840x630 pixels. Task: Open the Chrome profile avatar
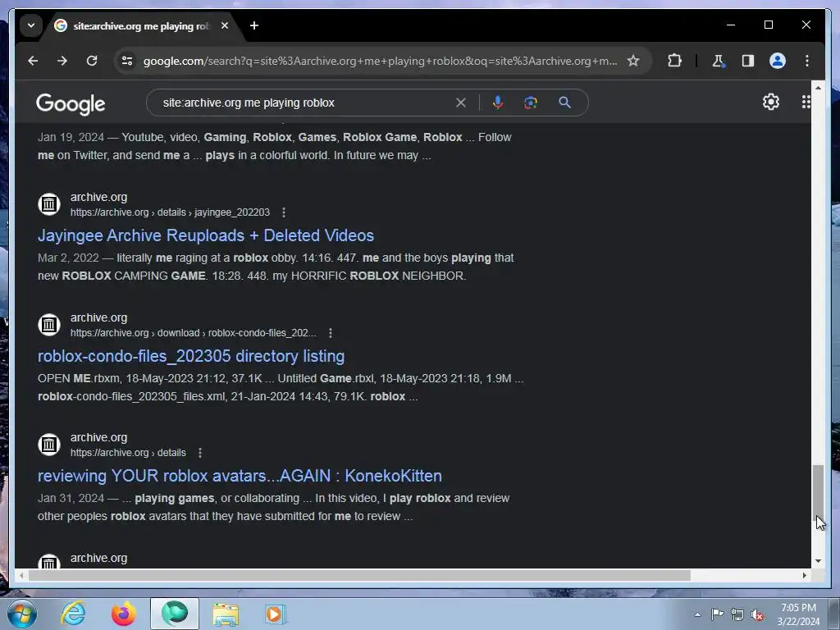click(x=778, y=61)
